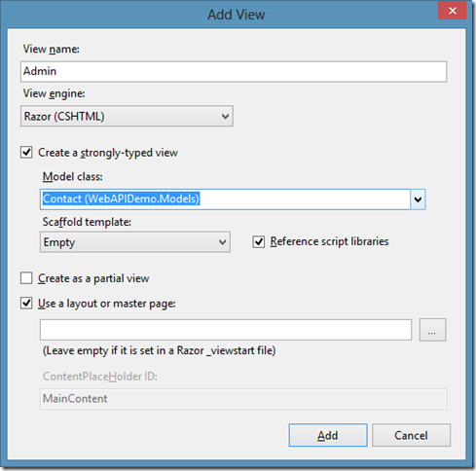
Task: Click the View name field containing Admin
Action: pos(234,71)
